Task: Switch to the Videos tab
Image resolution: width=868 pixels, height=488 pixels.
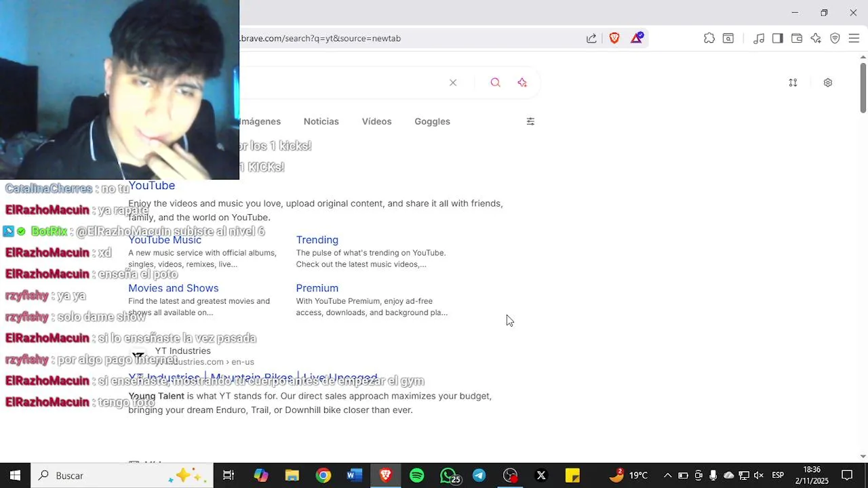Action: click(376, 121)
